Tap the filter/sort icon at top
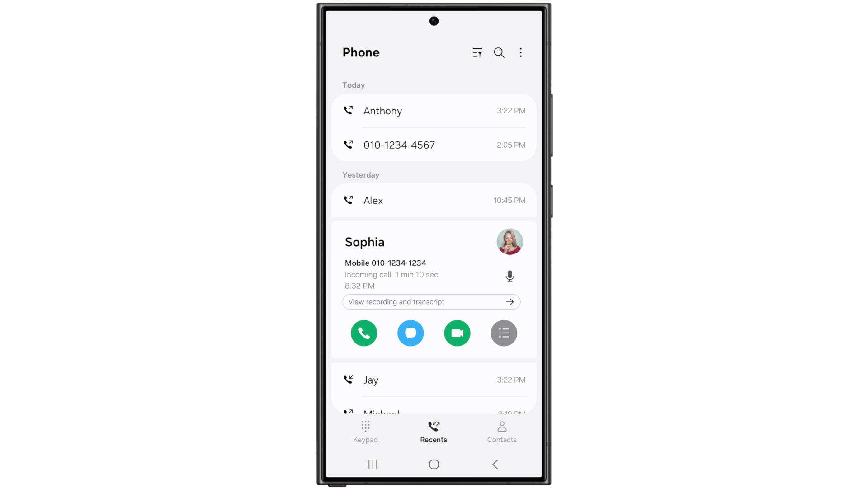The width and height of the screenshot is (868, 488). pos(477,52)
